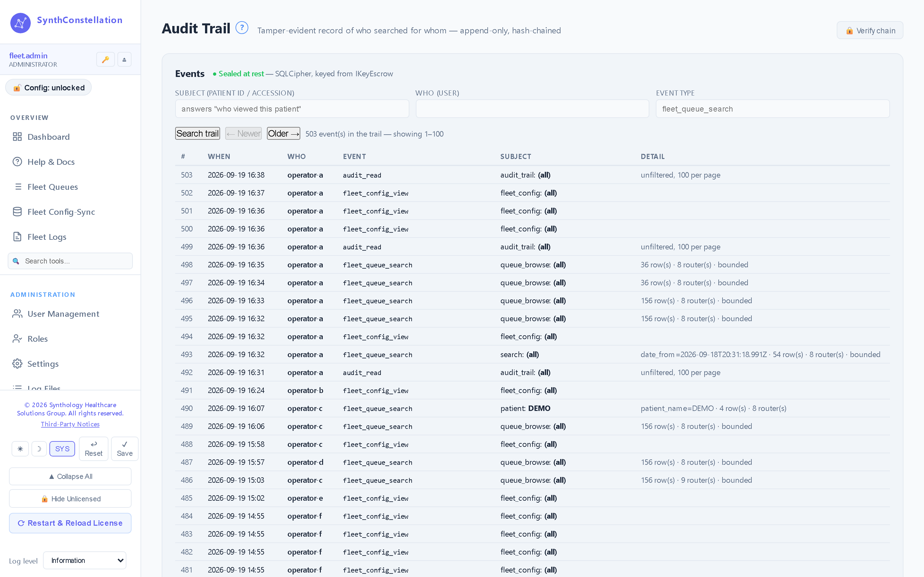Focus the Subject patient ID filter field
This screenshot has width=924, height=577.
click(x=292, y=109)
